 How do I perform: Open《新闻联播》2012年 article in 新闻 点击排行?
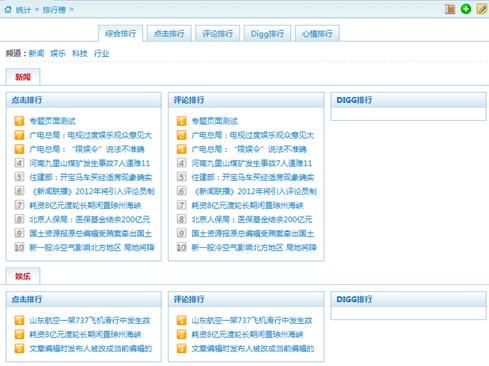[x=92, y=191]
